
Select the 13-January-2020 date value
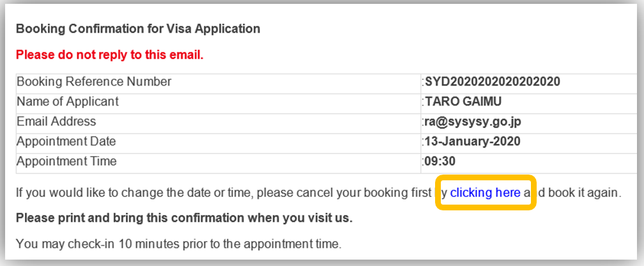pyautogui.click(x=473, y=141)
